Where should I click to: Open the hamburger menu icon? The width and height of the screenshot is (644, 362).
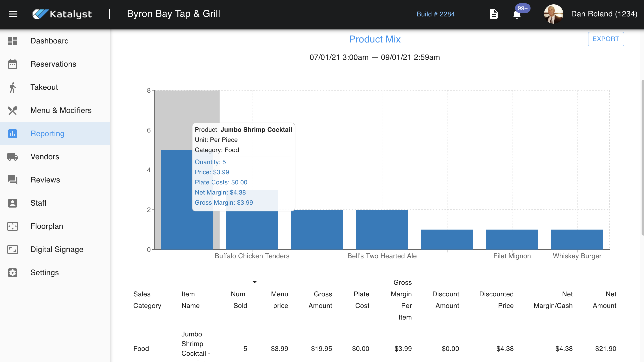click(x=13, y=14)
